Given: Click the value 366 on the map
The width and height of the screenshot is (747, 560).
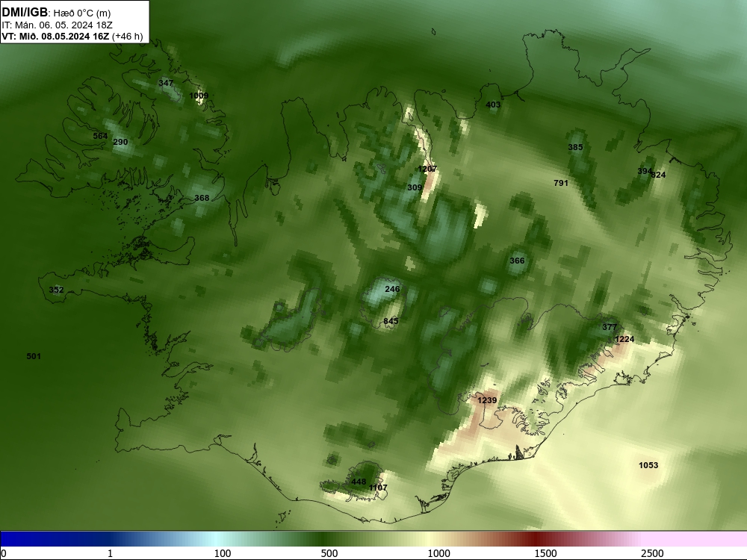Looking at the screenshot, I should point(517,261).
